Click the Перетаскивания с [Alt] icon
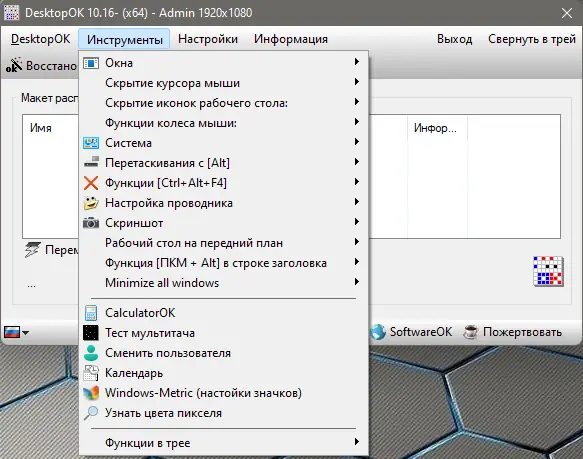Screen dimensions: 583x459 91,162
